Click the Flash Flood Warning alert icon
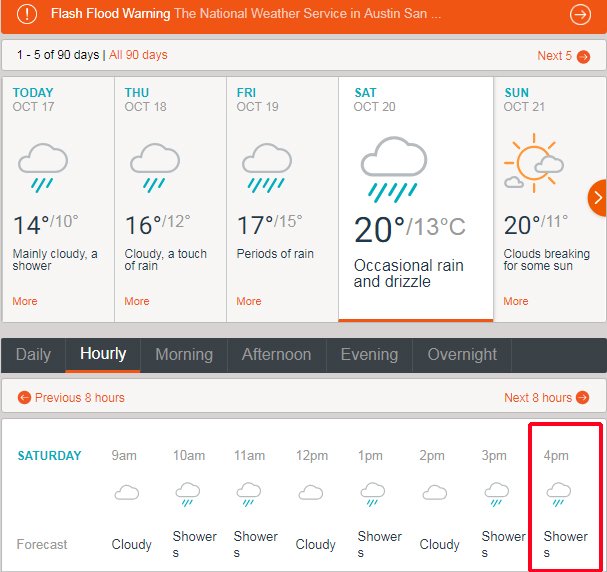 pos(27,14)
